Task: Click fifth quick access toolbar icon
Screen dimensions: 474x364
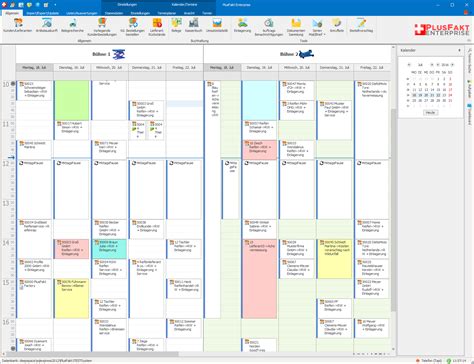Action: (38, 5)
